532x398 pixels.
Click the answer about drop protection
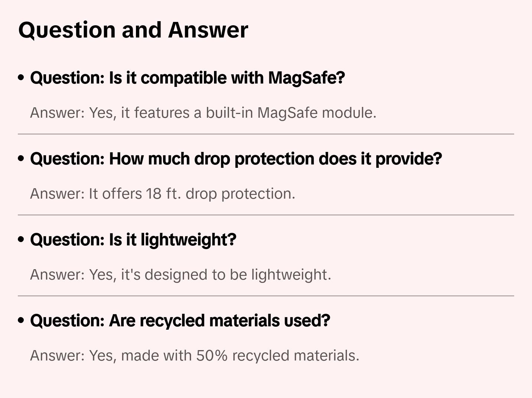(x=163, y=194)
